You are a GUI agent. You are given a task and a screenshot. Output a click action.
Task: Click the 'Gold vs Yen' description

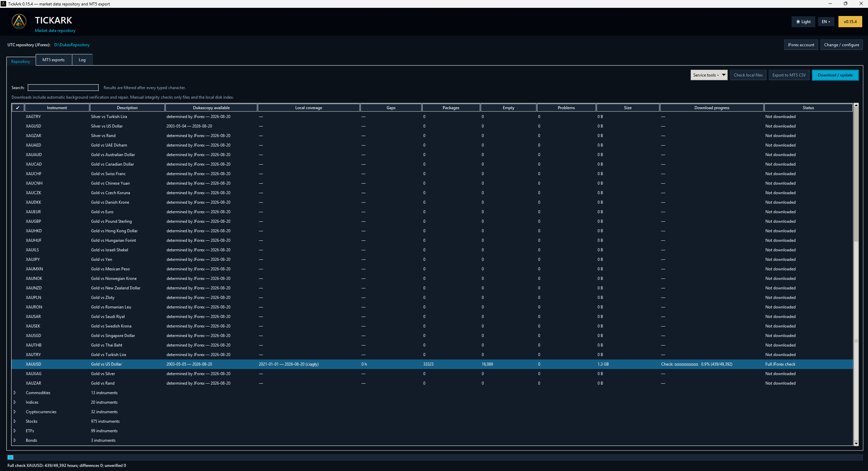tap(102, 259)
